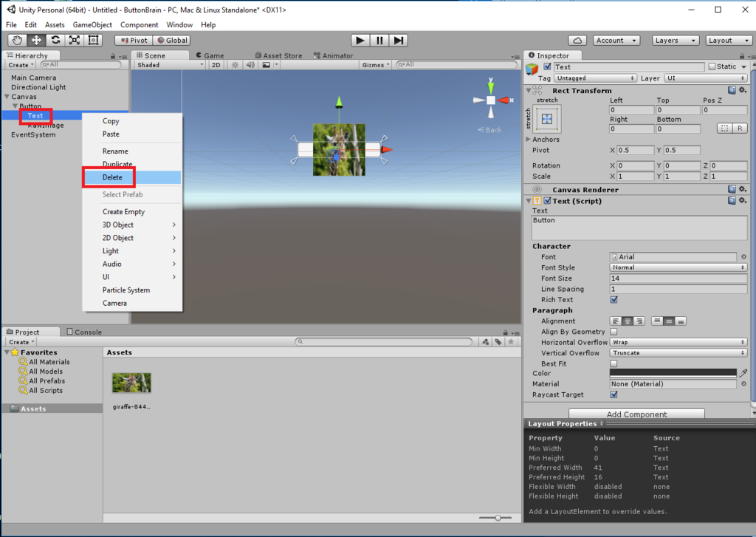Enable the Best Fit checkbox
756x537 pixels.
coord(614,363)
